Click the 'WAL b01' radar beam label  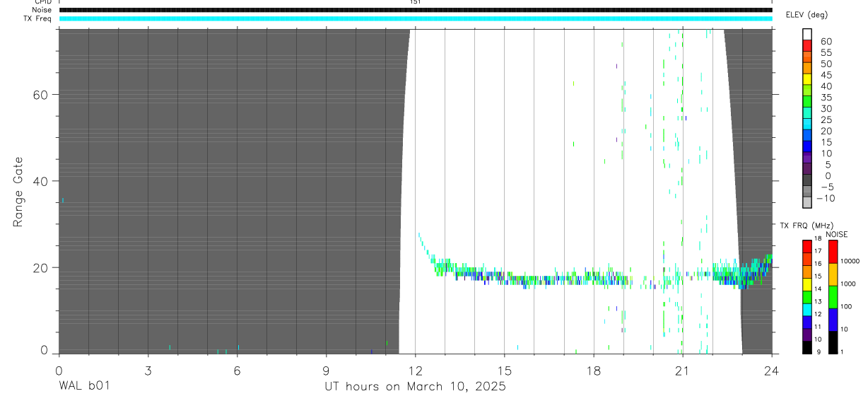(x=84, y=386)
